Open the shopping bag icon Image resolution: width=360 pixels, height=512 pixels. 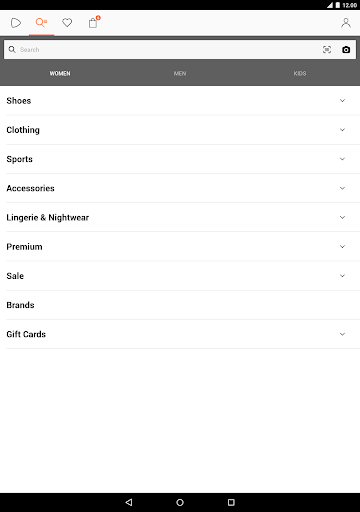[94, 22]
